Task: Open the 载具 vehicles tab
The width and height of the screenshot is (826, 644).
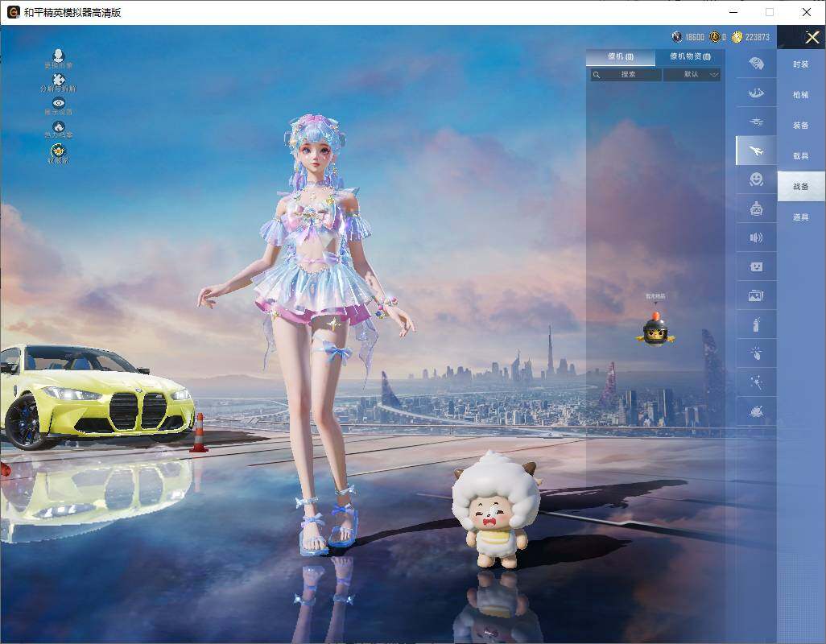Action: click(x=801, y=156)
